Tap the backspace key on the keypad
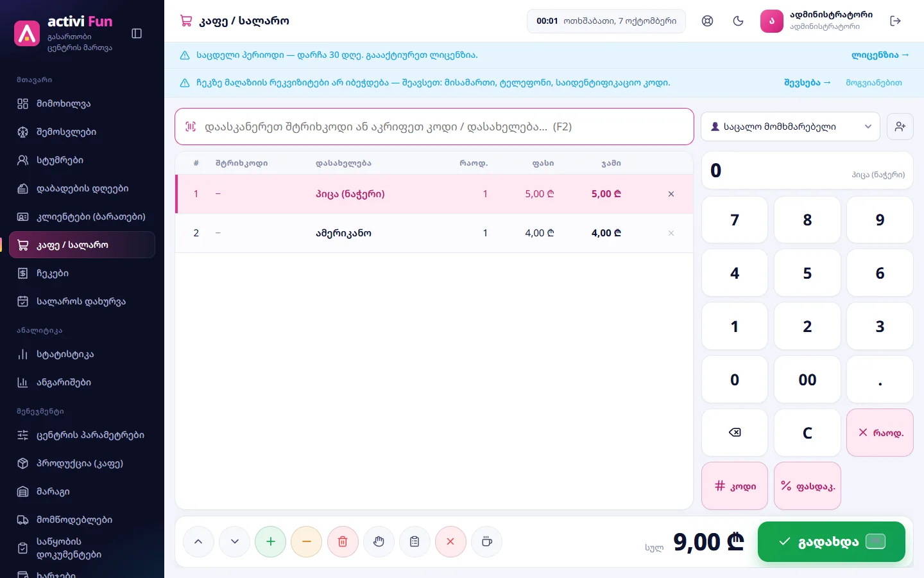Viewport: 924px width, 578px height. pyautogui.click(x=735, y=433)
